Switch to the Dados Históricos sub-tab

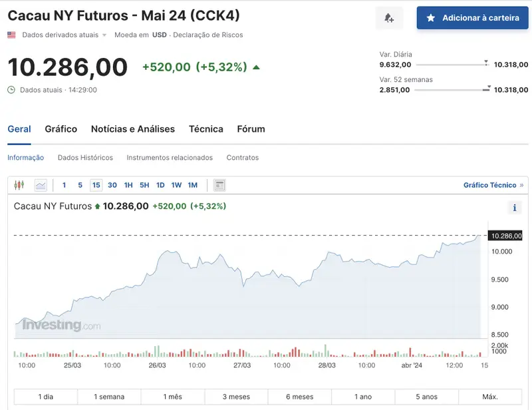85,158
